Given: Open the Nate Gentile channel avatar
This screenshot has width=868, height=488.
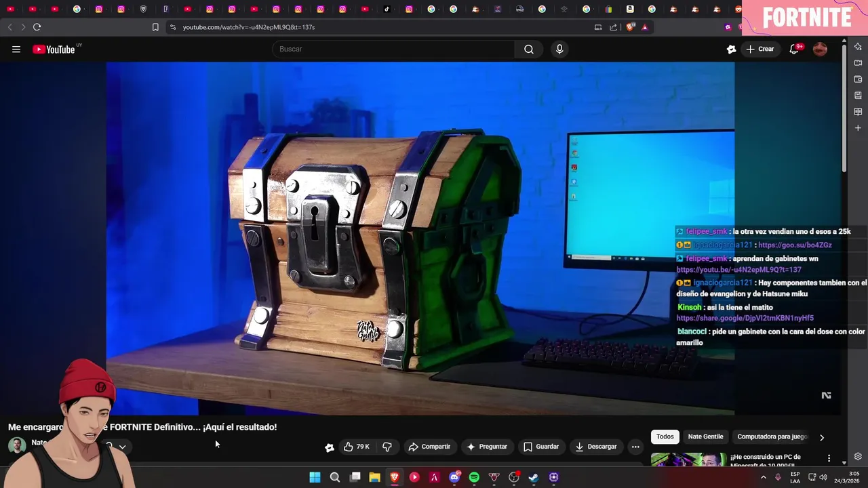Looking at the screenshot, I should pyautogui.click(x=17, y=446).
